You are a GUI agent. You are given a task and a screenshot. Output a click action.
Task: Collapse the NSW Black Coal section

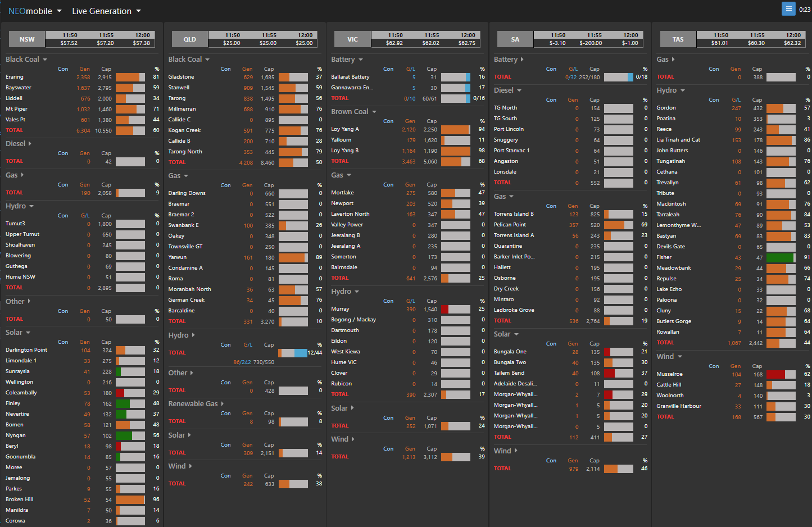point(26,60)
